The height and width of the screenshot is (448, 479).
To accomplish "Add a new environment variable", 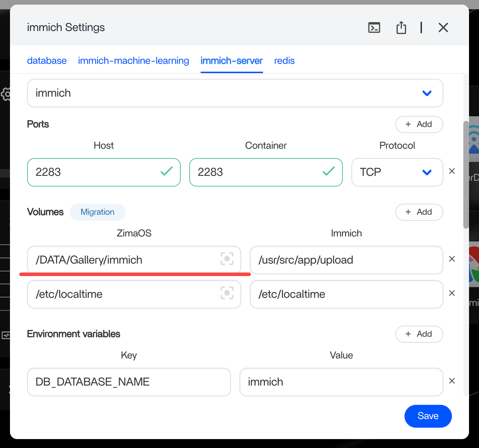I will click(419, 334).
